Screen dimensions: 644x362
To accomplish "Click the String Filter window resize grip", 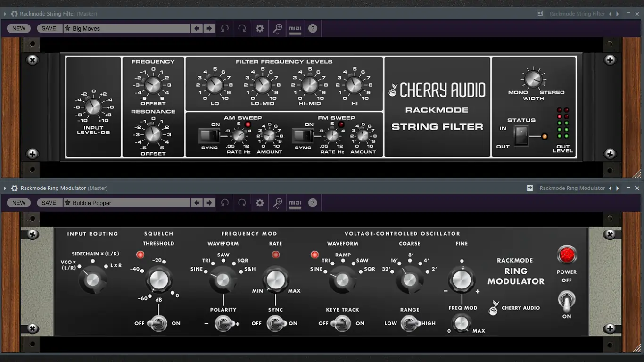I will coord(637,174).
